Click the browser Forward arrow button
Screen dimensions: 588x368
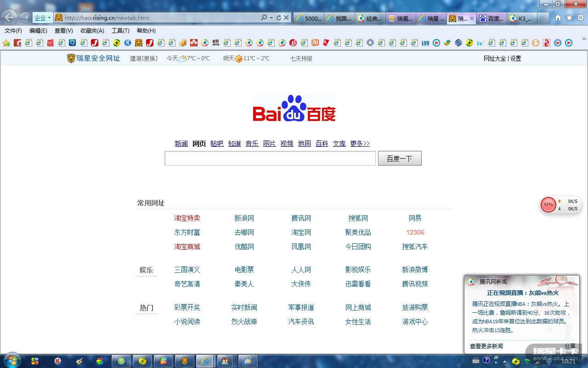(25, 17)
